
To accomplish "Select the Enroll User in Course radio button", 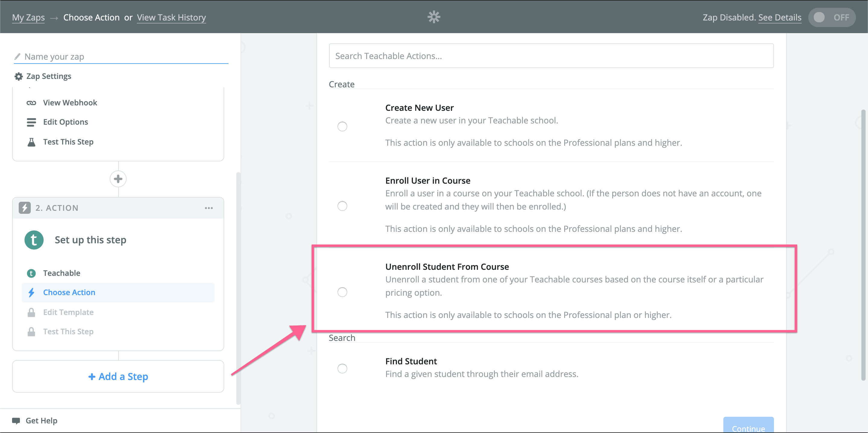I will coord(342,206).
